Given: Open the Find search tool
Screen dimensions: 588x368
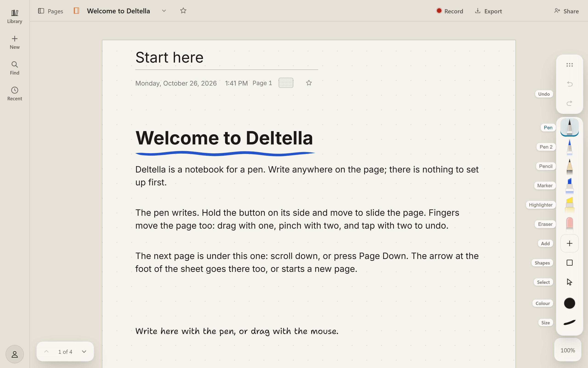Looking at the screenshot, I should (14, 68).
